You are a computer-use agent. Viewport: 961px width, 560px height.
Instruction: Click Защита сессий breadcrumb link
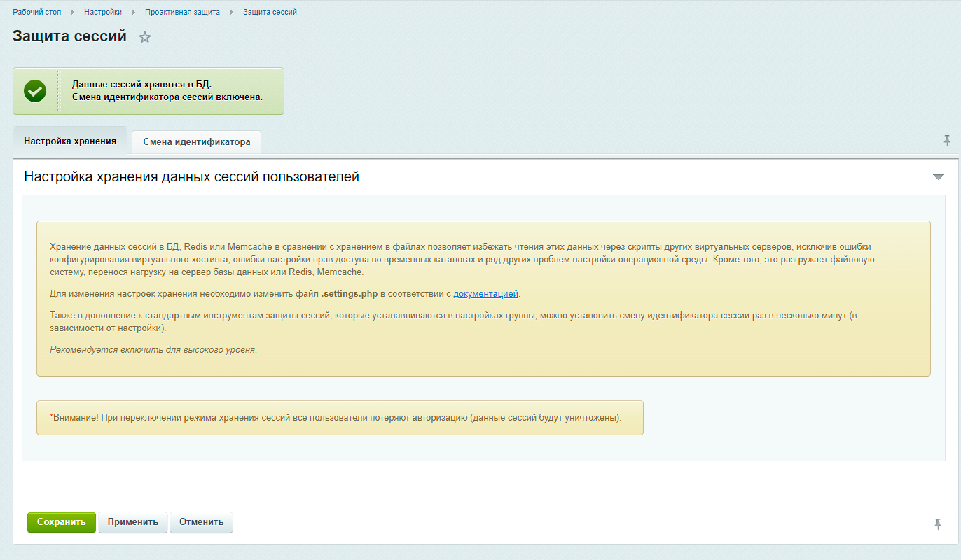click(270, 12)
